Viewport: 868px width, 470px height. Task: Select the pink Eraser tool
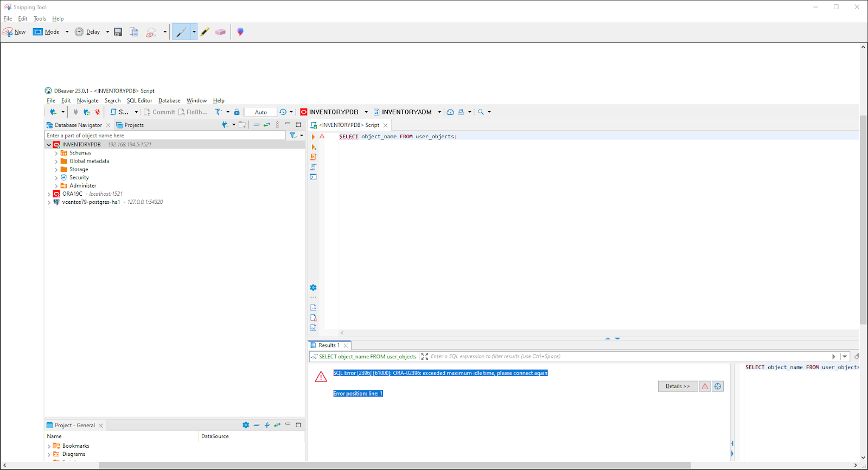[220, 32]
